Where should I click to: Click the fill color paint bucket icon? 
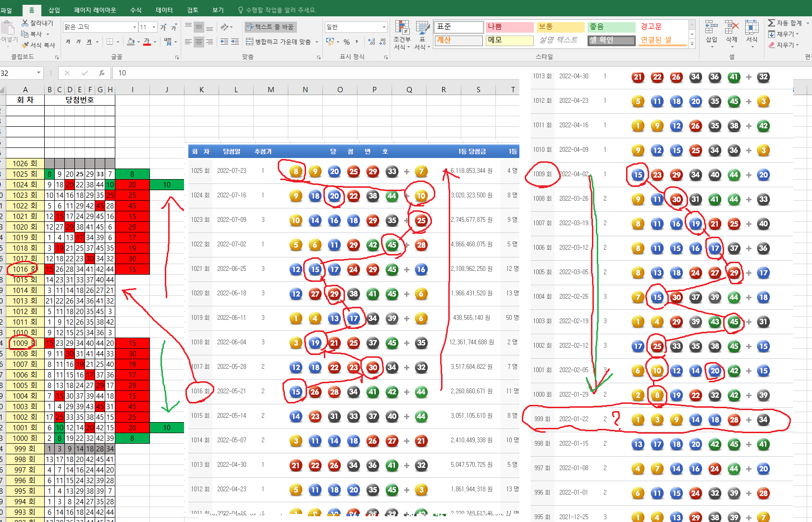point(131,42)
